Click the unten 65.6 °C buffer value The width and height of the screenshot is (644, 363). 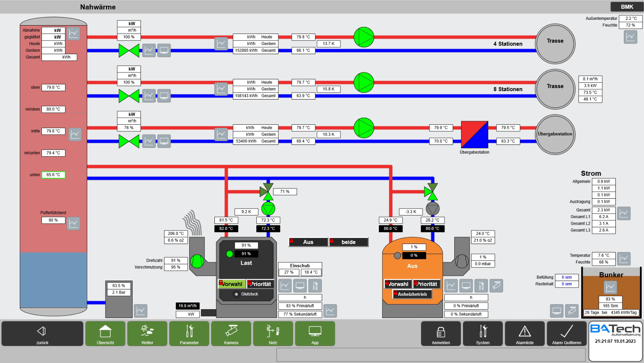pos(53,175)
